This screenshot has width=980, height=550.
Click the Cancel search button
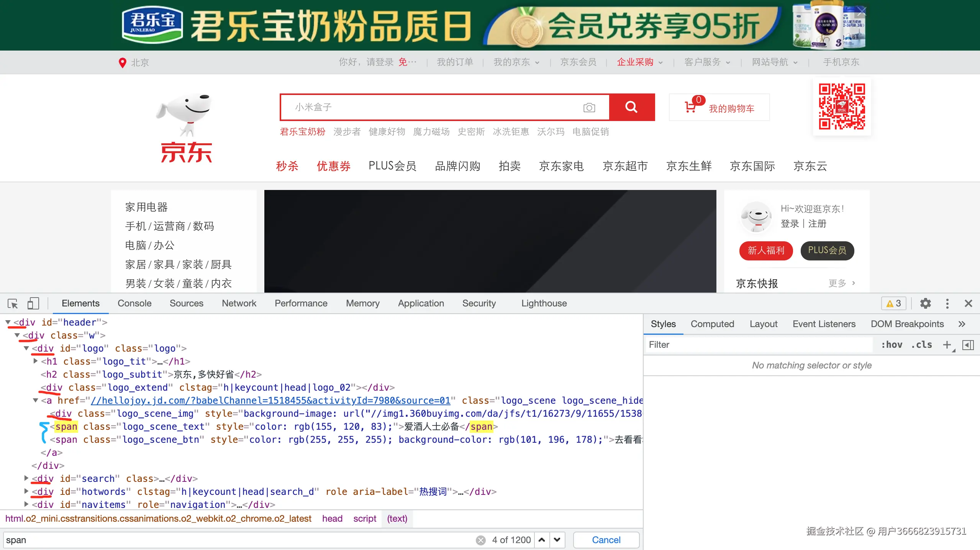coord(606,540)
